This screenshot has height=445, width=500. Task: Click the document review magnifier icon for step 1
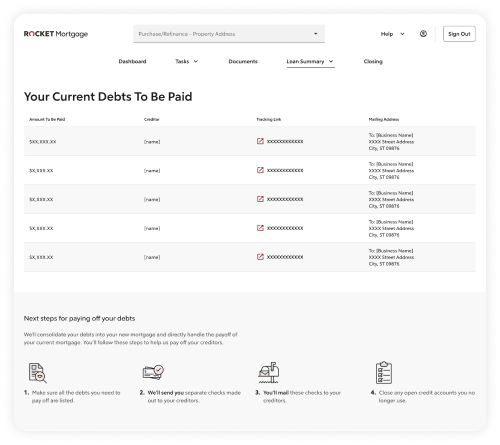[37, 373]
